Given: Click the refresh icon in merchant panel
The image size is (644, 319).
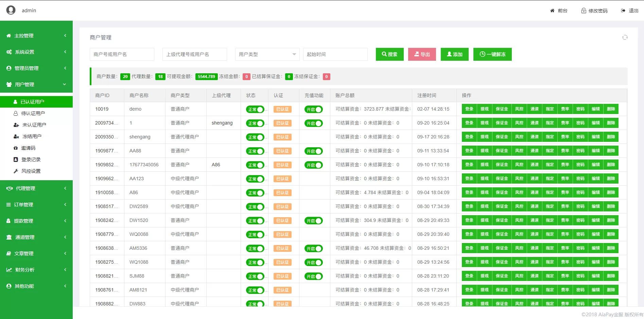Looking at the screenshot, I should point(625,37).
